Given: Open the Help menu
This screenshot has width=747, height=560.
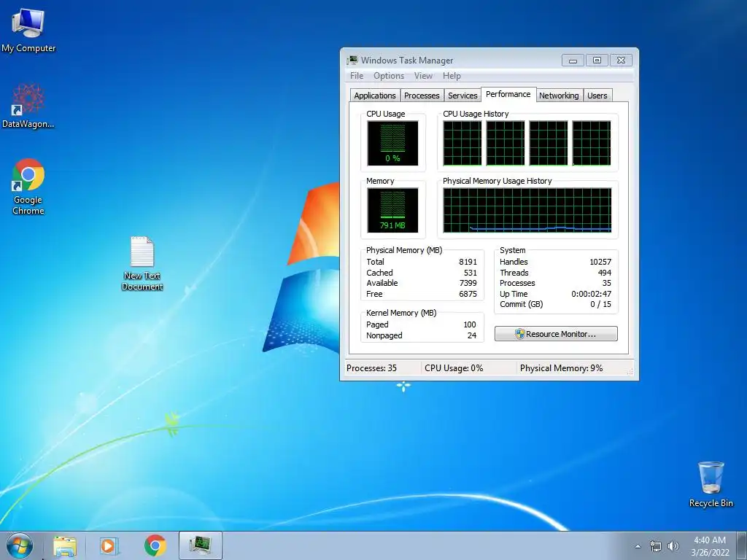Looking at the screenshot, I should coord(452,76).
